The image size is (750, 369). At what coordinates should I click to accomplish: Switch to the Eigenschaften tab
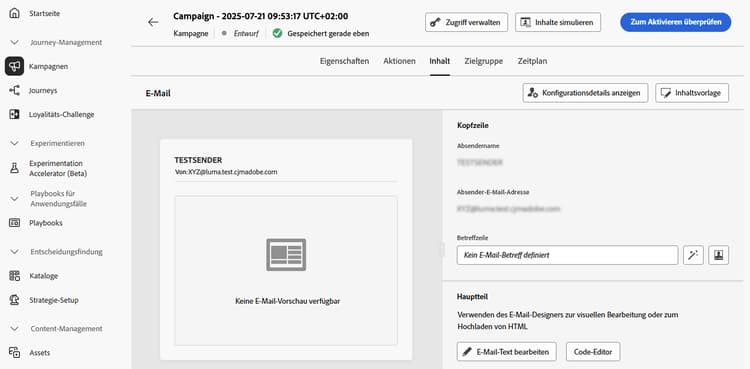pyautogui.click(x=344, y=61)
